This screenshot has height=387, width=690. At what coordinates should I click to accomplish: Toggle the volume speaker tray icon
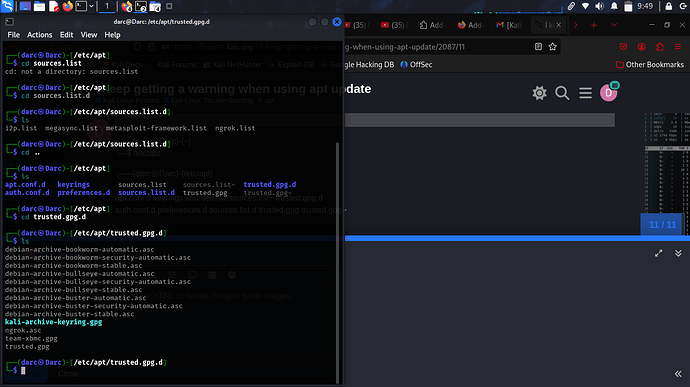pos(599,6)
